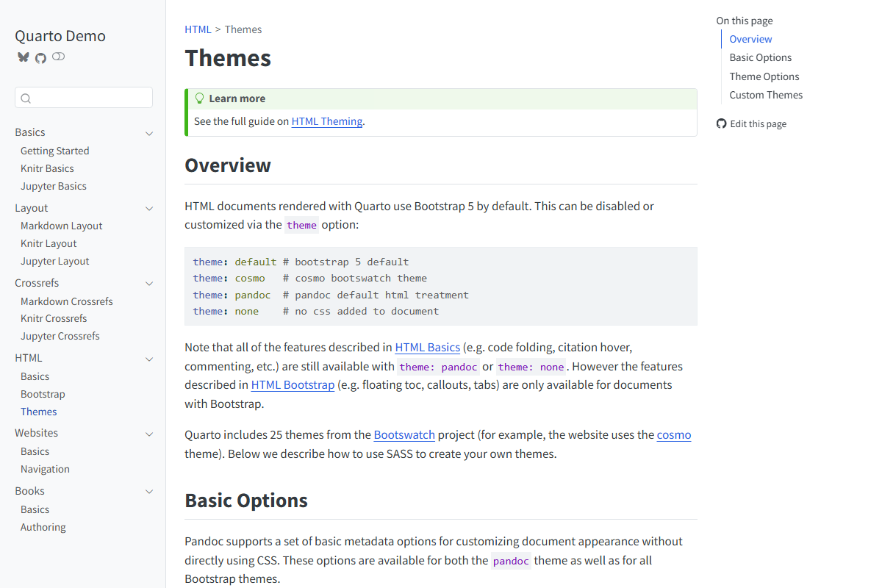
Task: Jump to Custom Themes via the page outline
Action: 766,95
